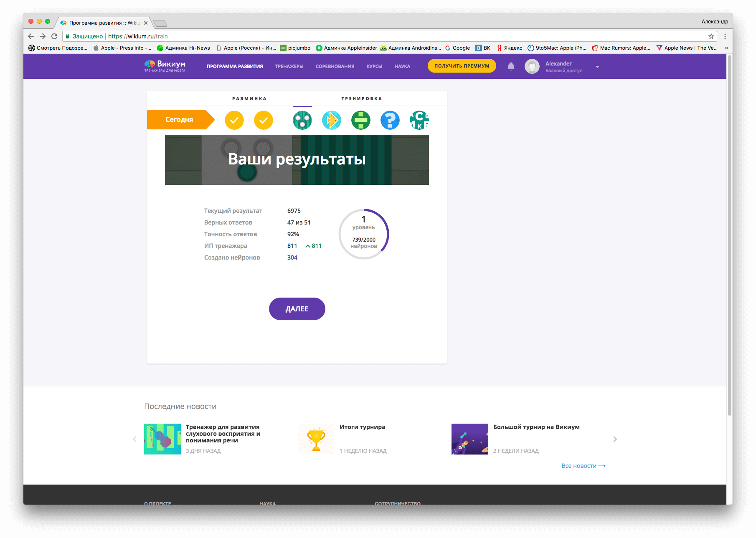The width and height of the screenshot is (756, 538).
Task: Expand the Alexander profile dropdown arrow
Action: tap(597, 67)
